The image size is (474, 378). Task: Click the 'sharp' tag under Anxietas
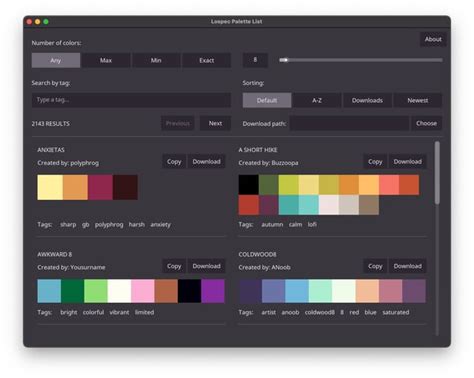[x=68, y=225]
